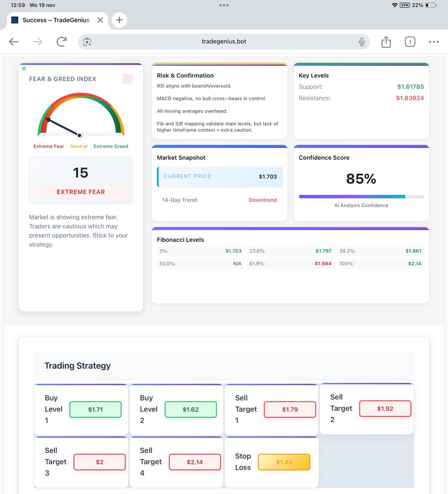The width and height of the screenshot is (448, 494).
Task: Click the 85% confidence score
Action: coord(361,179)
